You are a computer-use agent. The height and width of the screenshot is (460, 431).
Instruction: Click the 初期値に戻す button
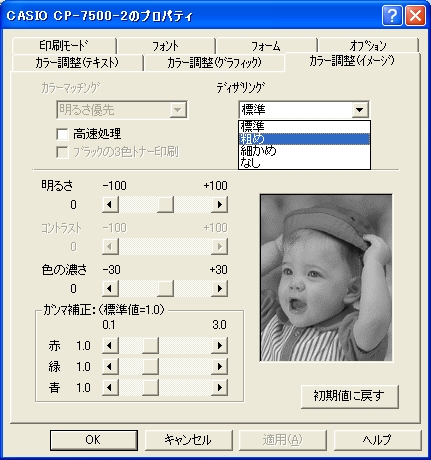[x=350, y=396]
